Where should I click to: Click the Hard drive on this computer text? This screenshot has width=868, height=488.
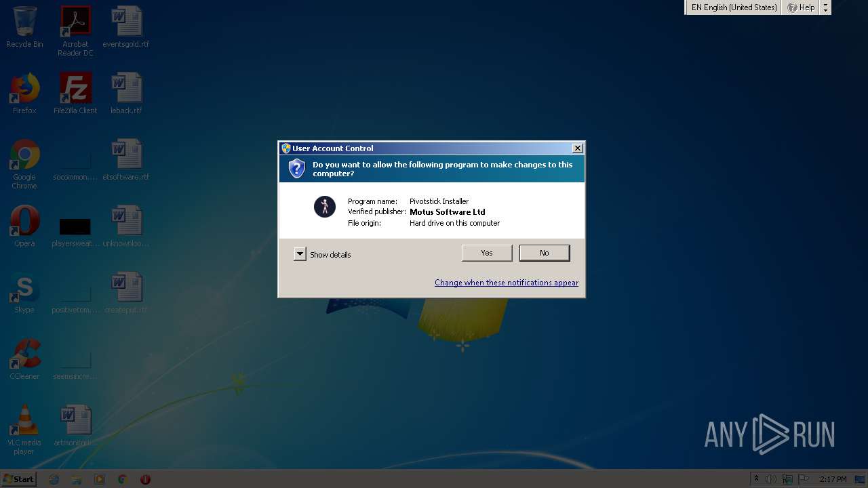[454, 223]
